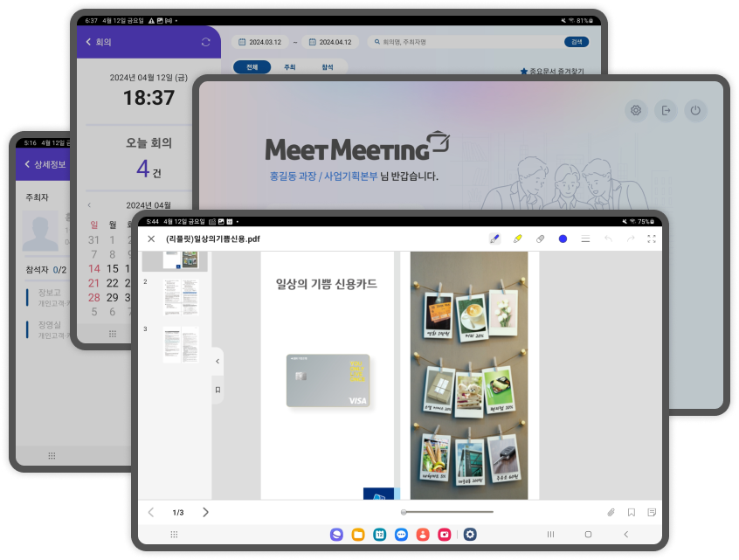Open app drawer grid in 회의 window
The width and height of the screenshot is (739, 560).
point(112,335)
